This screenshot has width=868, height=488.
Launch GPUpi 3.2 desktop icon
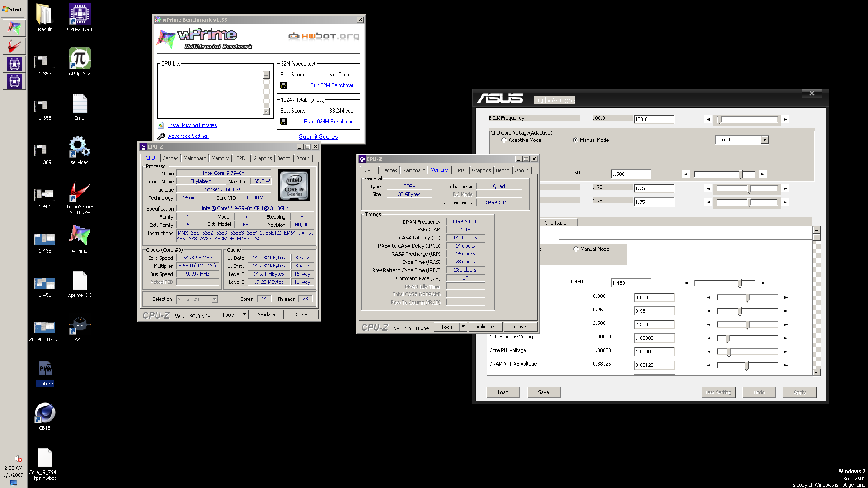(x=80, y=62)
